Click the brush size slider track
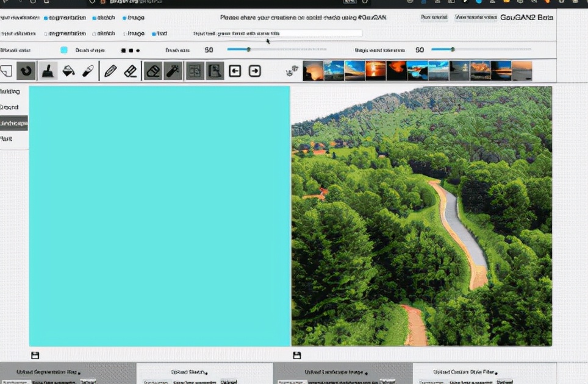This screenshot has height=384, width=588. pos(276,49)
